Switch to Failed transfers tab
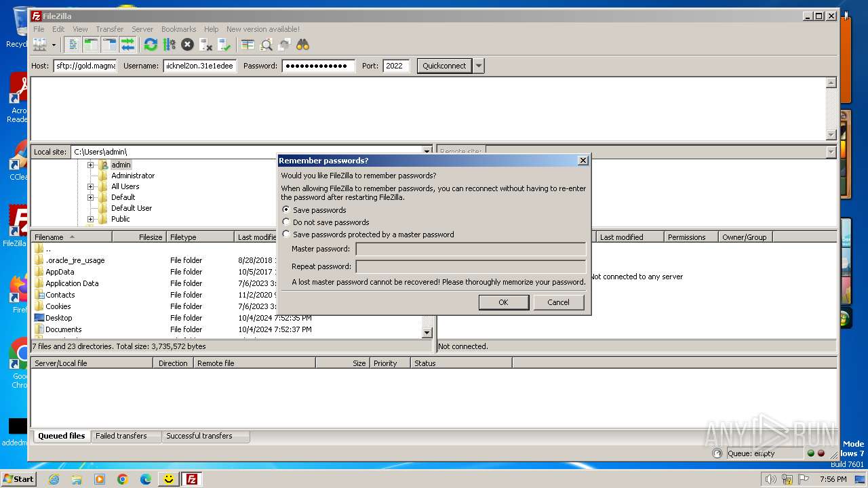 121,436
